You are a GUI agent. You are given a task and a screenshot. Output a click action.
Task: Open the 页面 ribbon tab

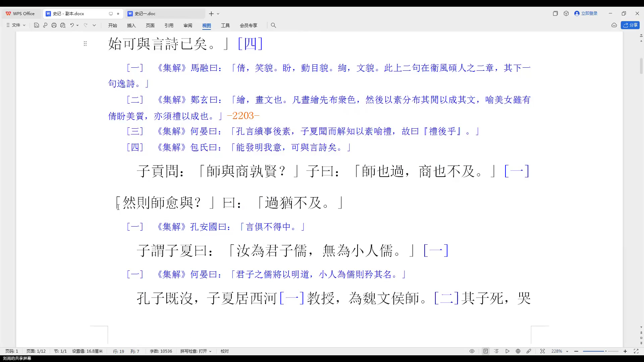(x=150, y=25)
